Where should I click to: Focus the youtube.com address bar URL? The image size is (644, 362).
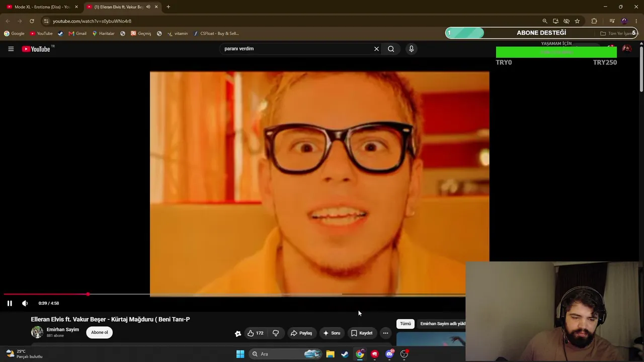pyautogui.click(x=92, y=21)
